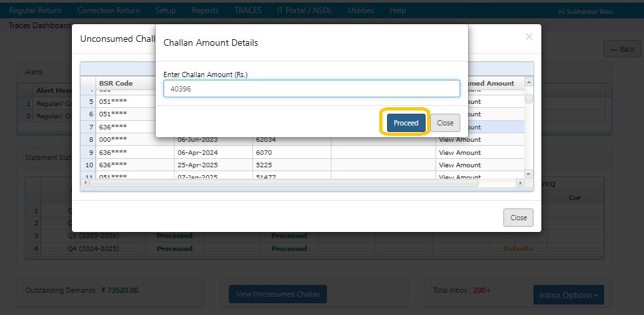
Task: Click the bottom Close button of challan list
Action: (518, 218)
